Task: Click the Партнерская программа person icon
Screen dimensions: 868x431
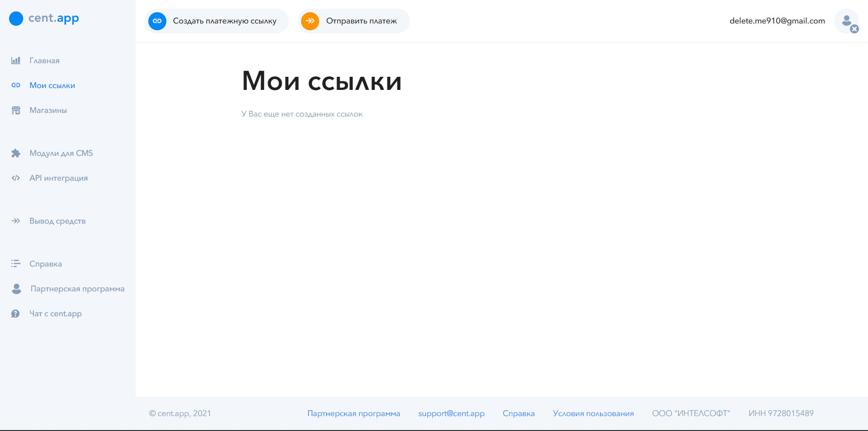Action: tap(16, 289)
